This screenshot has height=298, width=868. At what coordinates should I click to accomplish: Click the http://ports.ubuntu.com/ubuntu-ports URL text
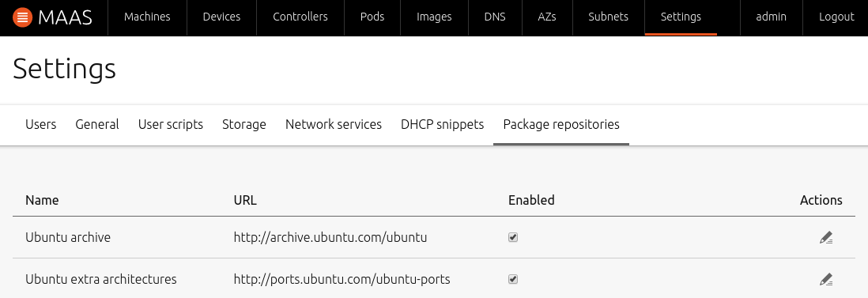click(342, 280)
